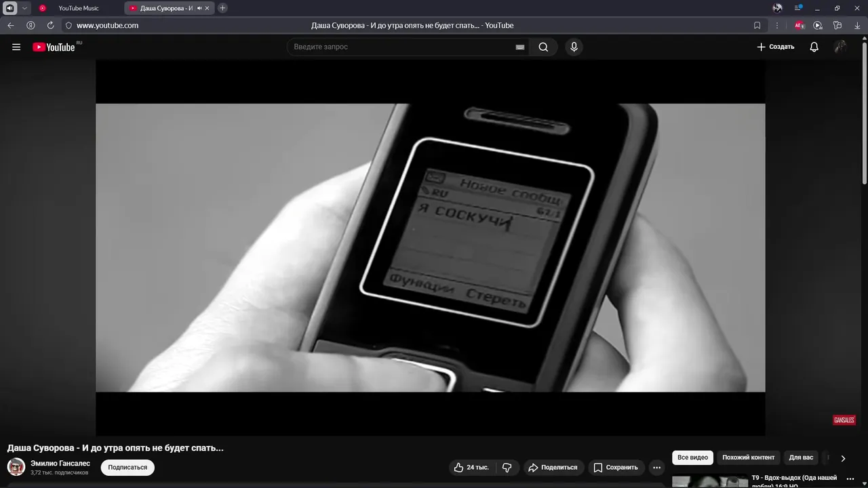Open picture-in-picture video extension icon

point(818,25)
